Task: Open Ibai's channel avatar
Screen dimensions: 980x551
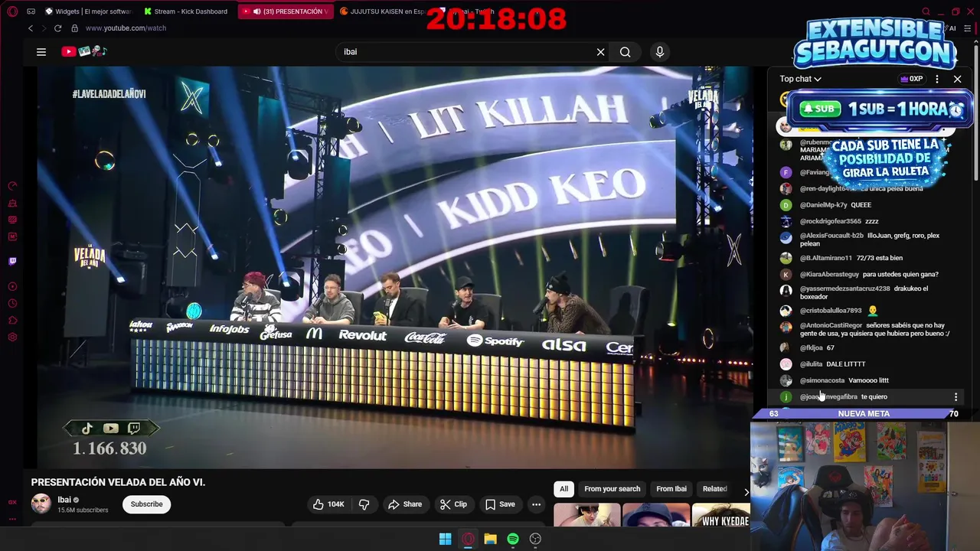Action: coord(41,504)
